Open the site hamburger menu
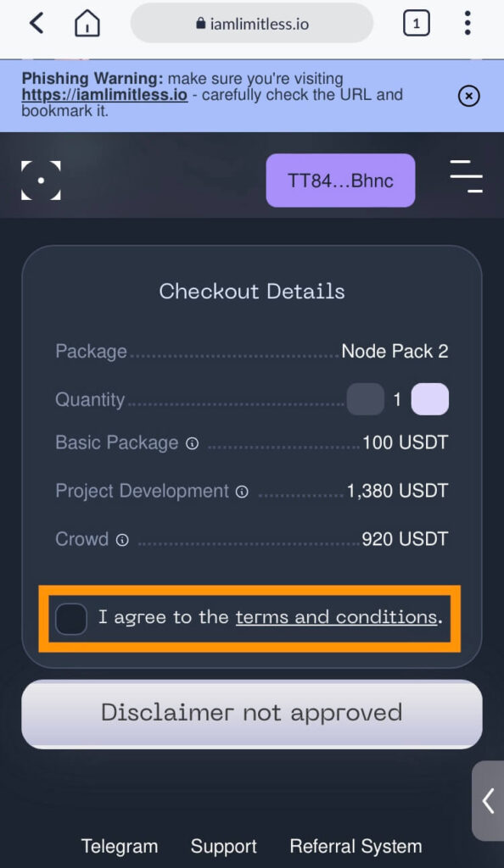 pyautogui.click(x=467, y=176)
